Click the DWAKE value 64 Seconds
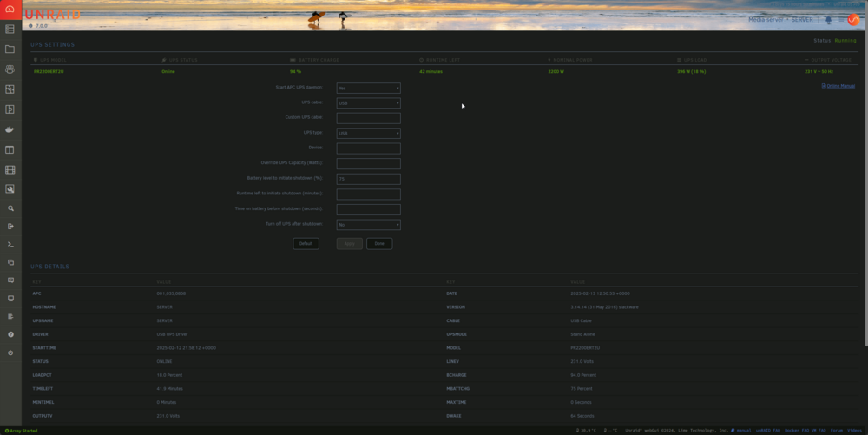 pyautogui.click(x=582, y=416)
